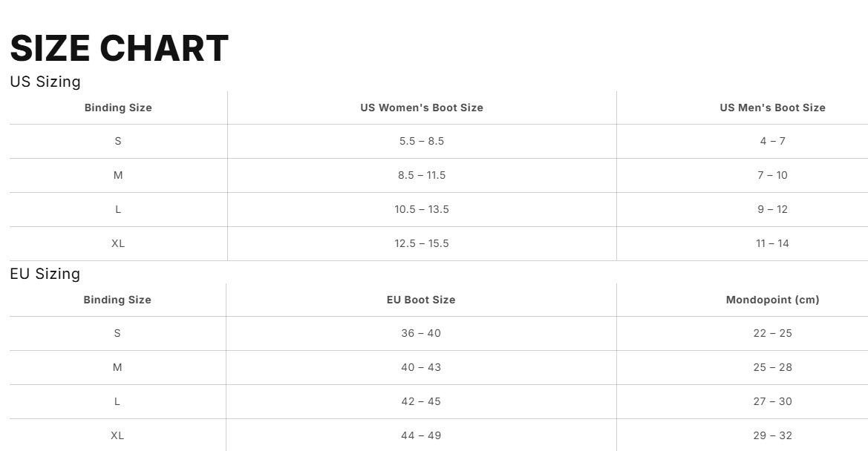Click the EU Sizing section label
Image resolution: width=868 pixels, height=451 pixels.
(x=45, y=274)
